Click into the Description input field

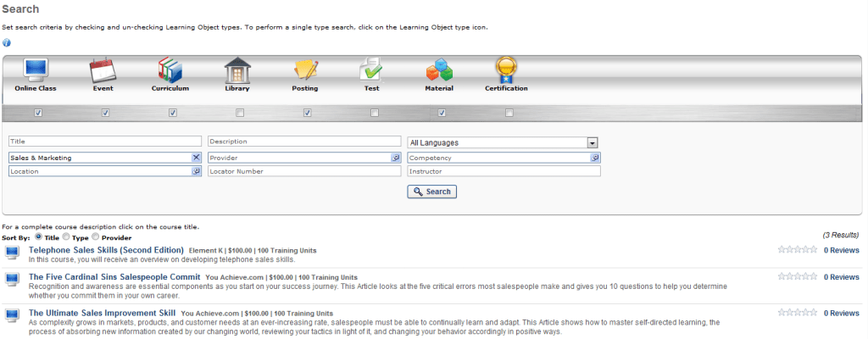pyautogui.click(x=304, y=142)
